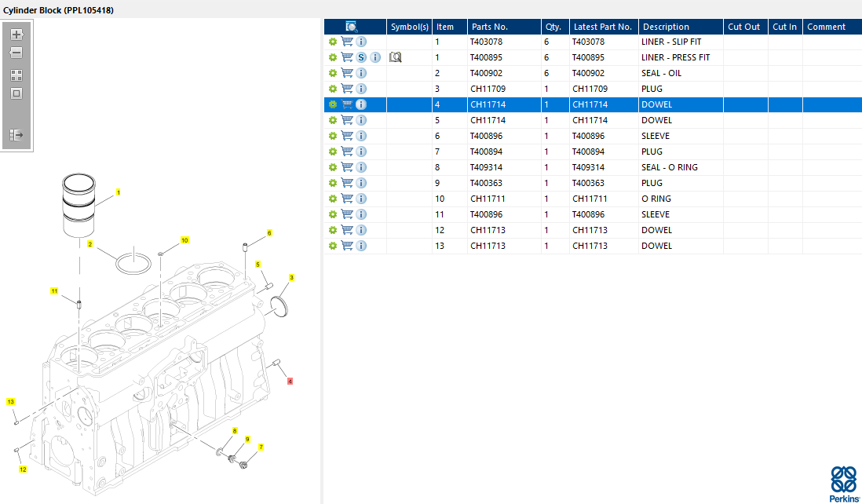This screenshot has height=504, width=862.
Task: Click the four-squares grid view button
Action: pyautogui.click(x=16, y=75)
